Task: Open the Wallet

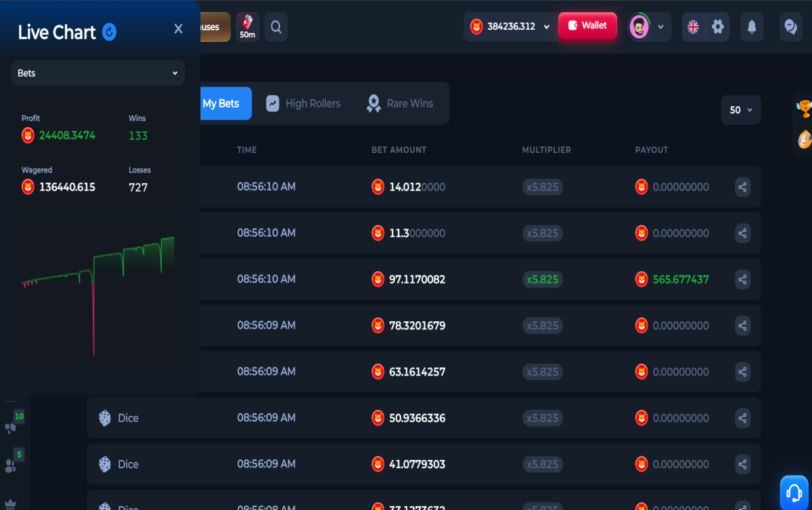Action: point(587,26)
